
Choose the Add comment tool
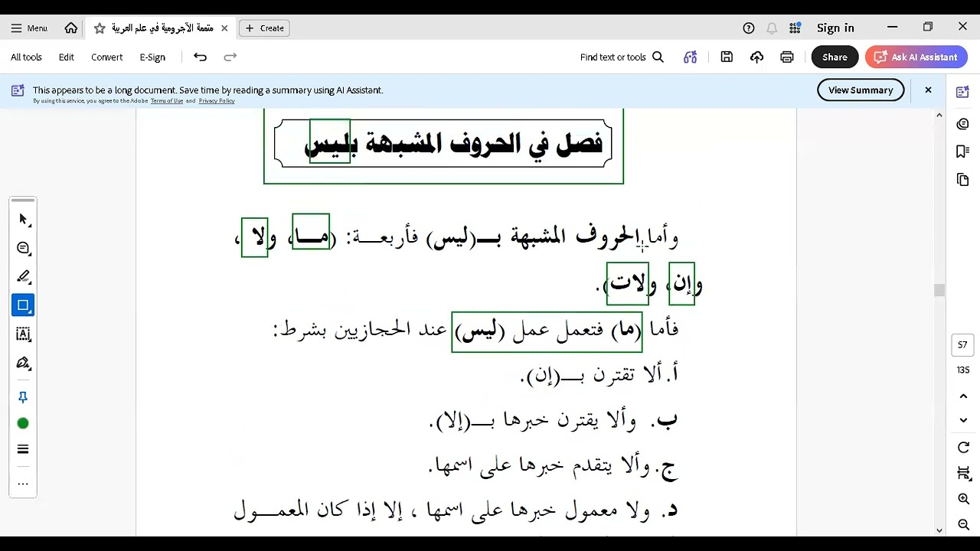point(23,248)
